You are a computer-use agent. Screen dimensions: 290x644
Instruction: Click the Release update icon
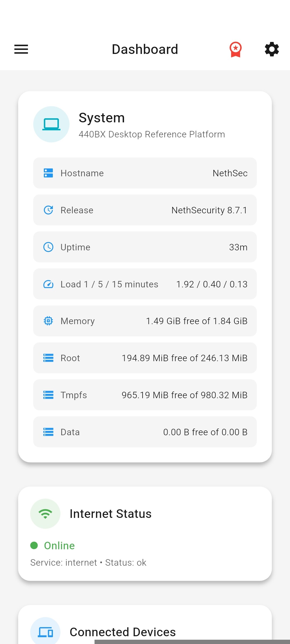click(x=48, y=210)
